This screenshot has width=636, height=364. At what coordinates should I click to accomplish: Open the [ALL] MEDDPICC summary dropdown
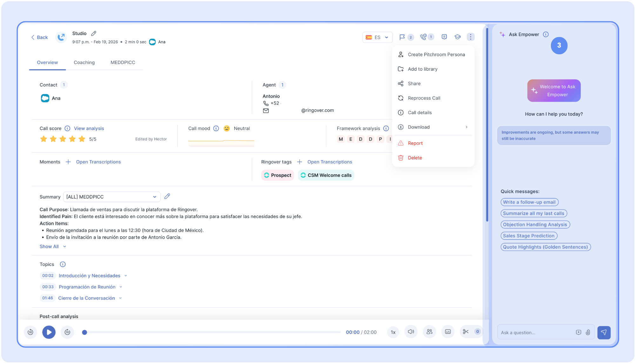pos(112,197)
